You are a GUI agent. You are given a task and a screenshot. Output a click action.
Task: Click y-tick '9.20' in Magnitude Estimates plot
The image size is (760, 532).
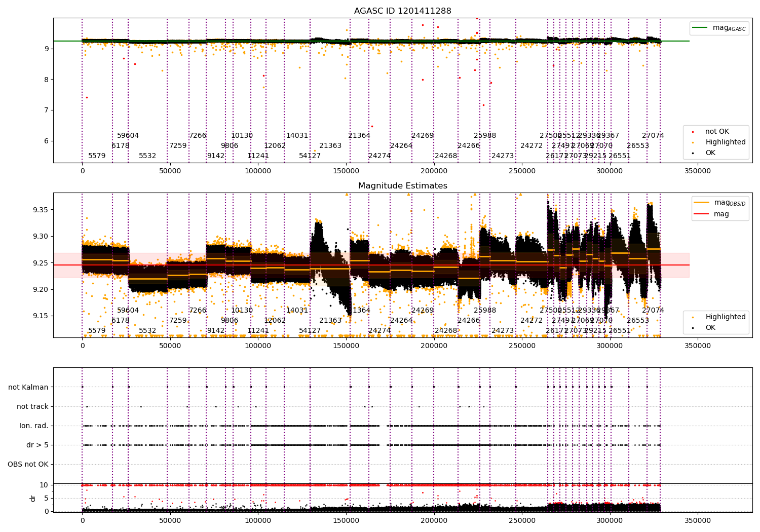[41, 290]
